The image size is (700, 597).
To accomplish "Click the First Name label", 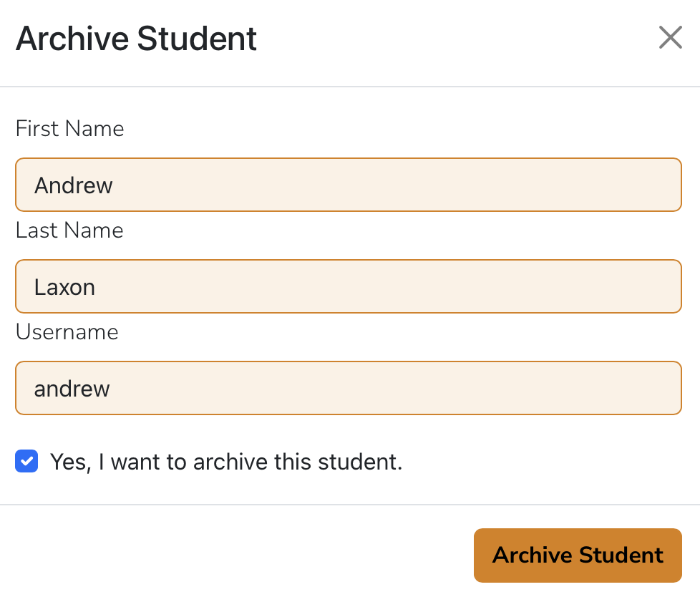I will (69, 129).
